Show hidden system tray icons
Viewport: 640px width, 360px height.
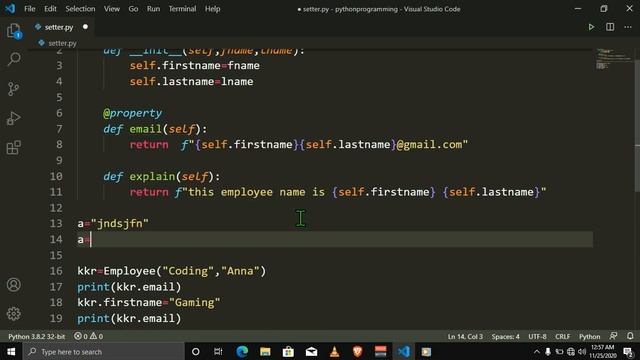[537, 351]
